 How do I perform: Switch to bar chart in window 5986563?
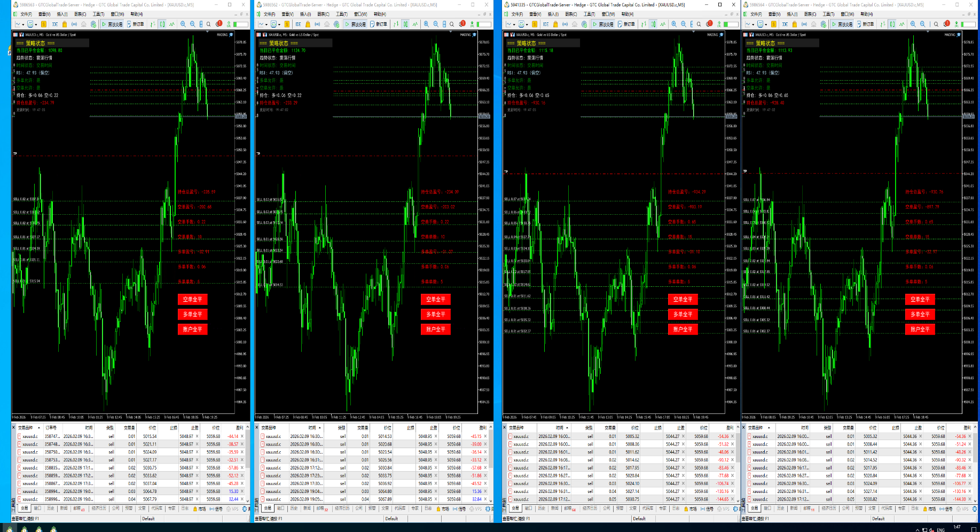(x=153, y=24)
